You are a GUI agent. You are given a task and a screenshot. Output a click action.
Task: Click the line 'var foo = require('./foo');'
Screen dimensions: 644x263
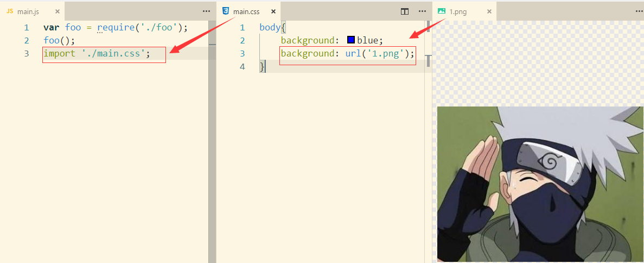[116, 28]
